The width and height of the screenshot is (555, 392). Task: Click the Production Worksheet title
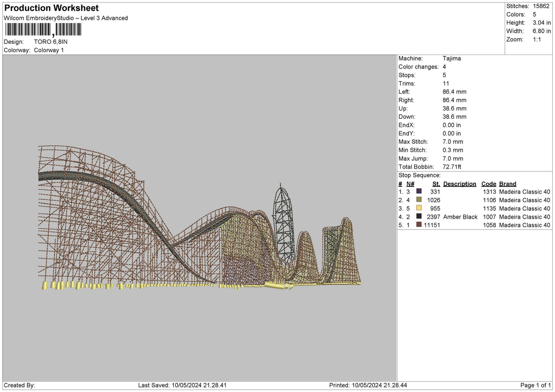pos(51,8)
